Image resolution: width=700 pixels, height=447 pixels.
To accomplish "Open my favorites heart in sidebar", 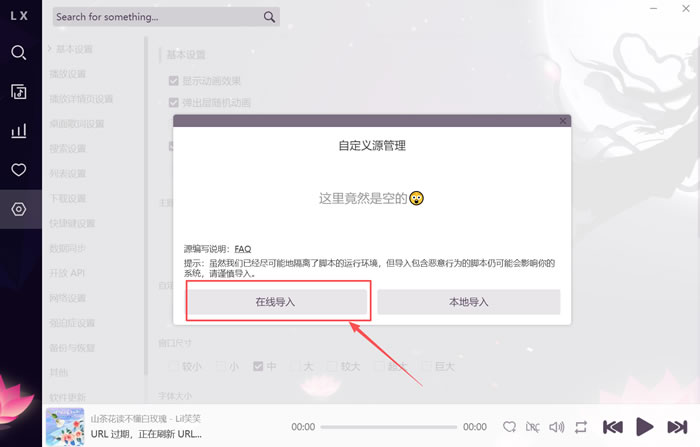I will pos(19,170).
